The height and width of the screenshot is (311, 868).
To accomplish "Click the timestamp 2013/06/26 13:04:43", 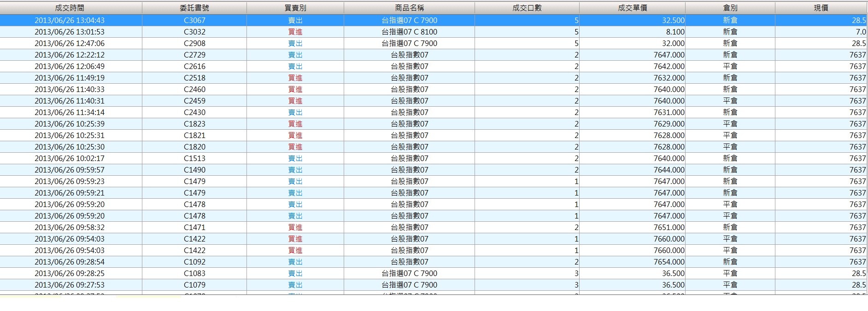I will [70, 20].
